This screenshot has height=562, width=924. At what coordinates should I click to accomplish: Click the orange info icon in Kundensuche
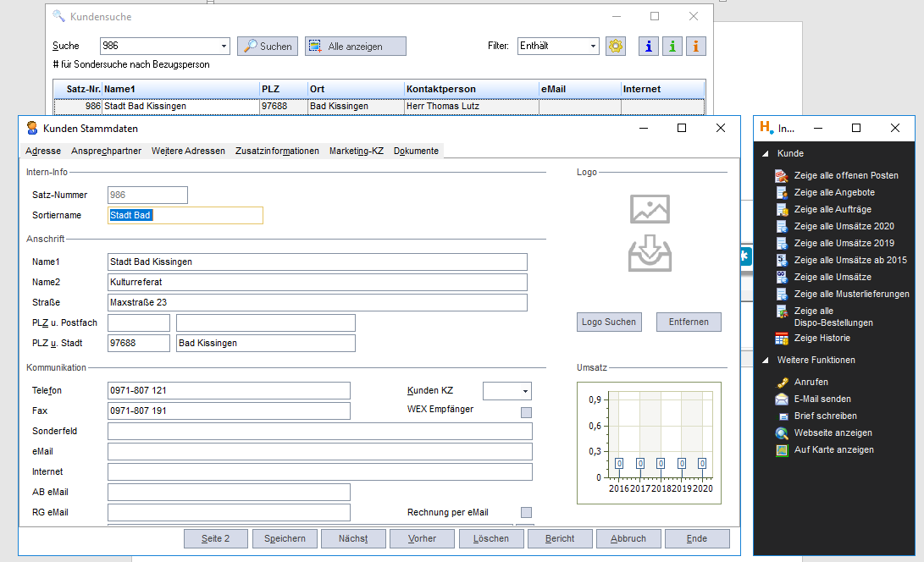(x=695, y=46)
